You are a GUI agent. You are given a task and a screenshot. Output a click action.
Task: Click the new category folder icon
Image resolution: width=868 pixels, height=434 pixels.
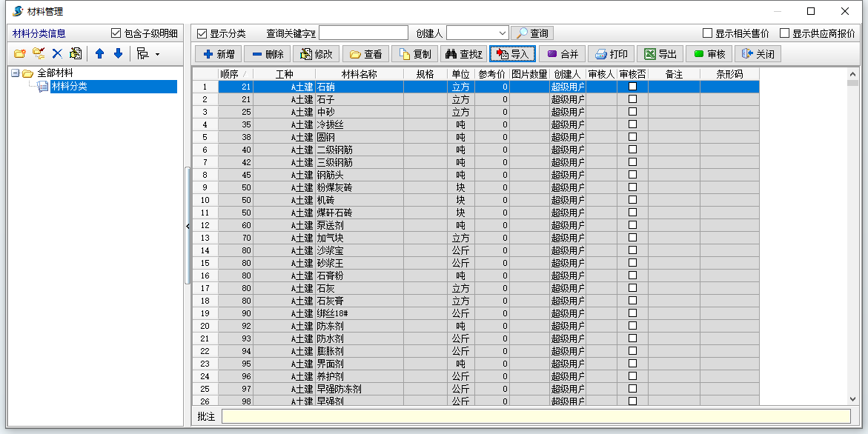(x=20, y=53)
